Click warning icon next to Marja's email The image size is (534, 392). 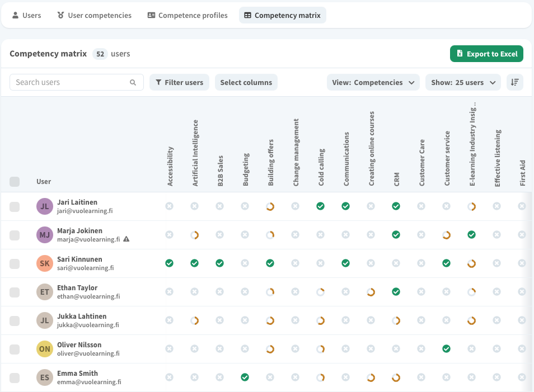click(x=127, y=239)
